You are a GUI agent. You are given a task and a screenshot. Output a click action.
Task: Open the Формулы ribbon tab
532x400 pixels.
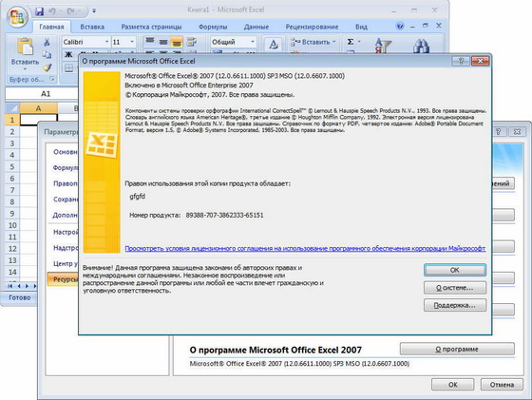tap(213, 27)
